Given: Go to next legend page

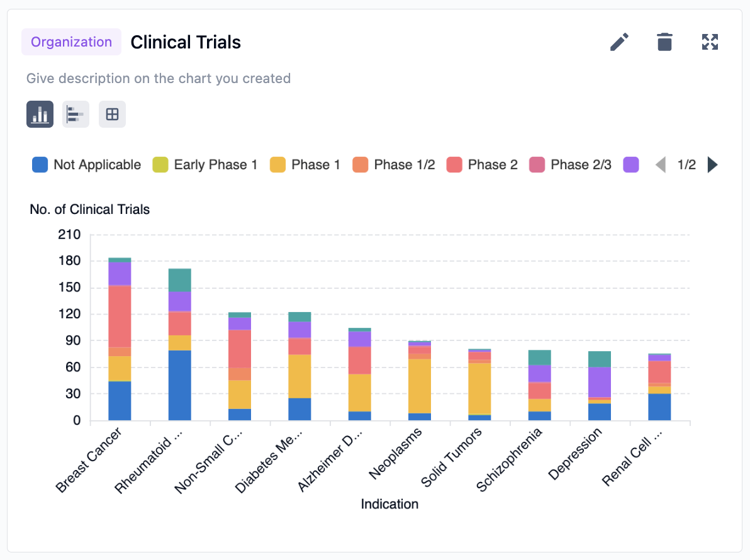Looking at the screenshot, I should coord(712,165).
